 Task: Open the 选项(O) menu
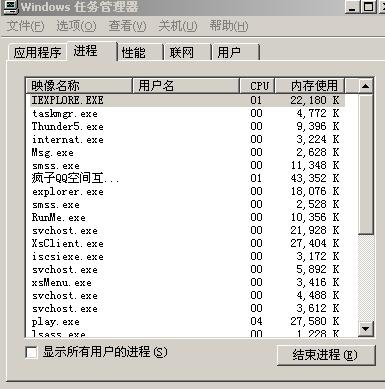click(76, 26)
